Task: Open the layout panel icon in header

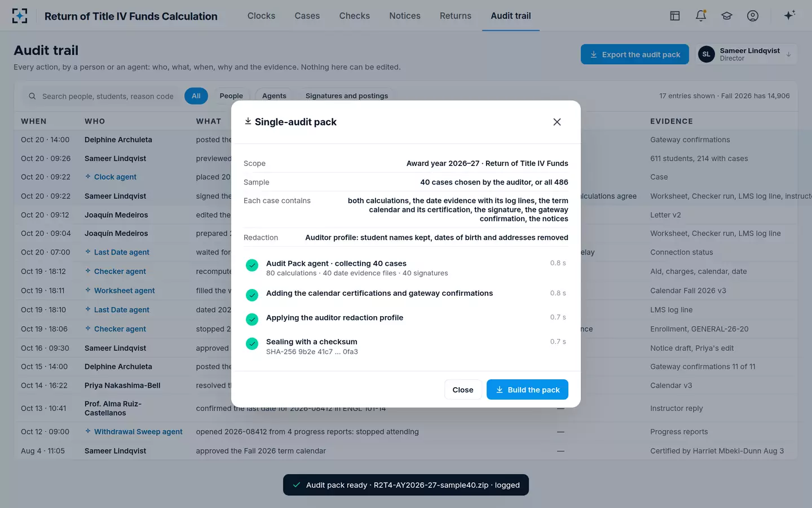Action: point(675,16)
